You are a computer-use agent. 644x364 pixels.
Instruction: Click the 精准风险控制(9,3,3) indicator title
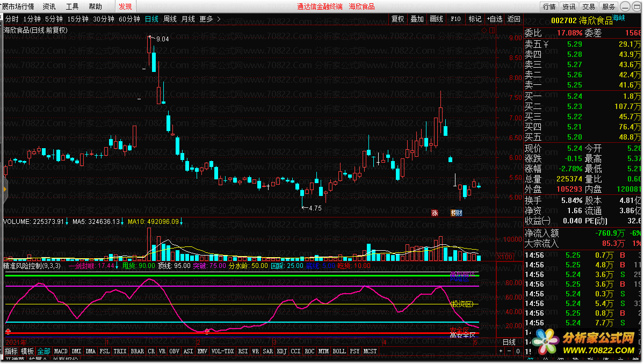point(32,266)
